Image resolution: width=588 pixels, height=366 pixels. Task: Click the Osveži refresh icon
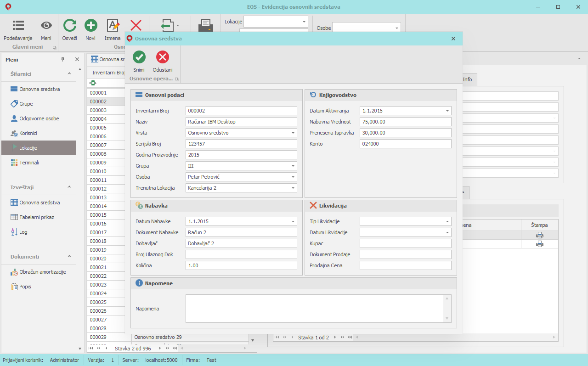coord(69,25)
